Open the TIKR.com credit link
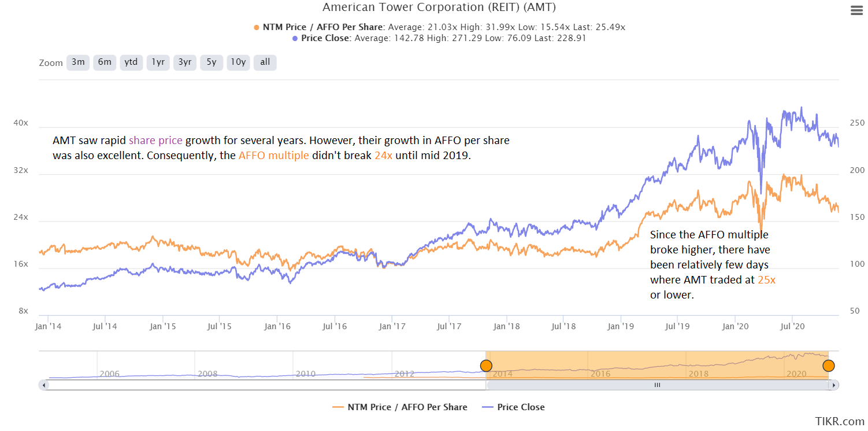The image size is (868, 431). pos(840,421)
